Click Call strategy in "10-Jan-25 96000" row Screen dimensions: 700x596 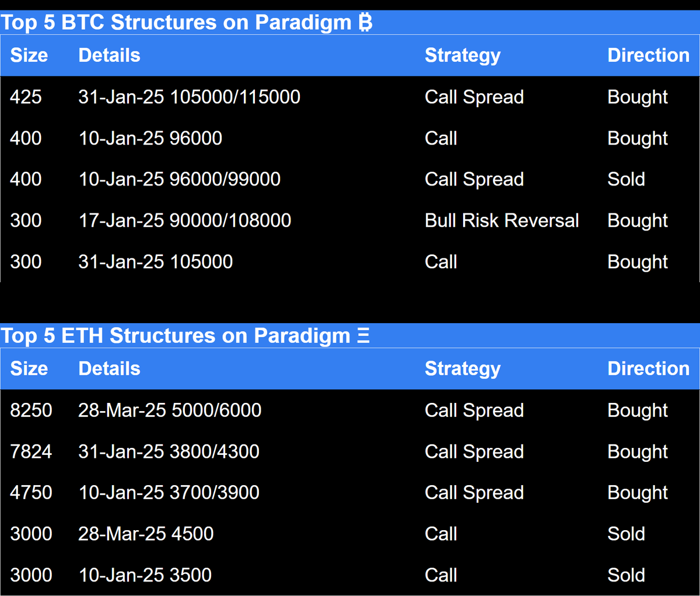441,138
